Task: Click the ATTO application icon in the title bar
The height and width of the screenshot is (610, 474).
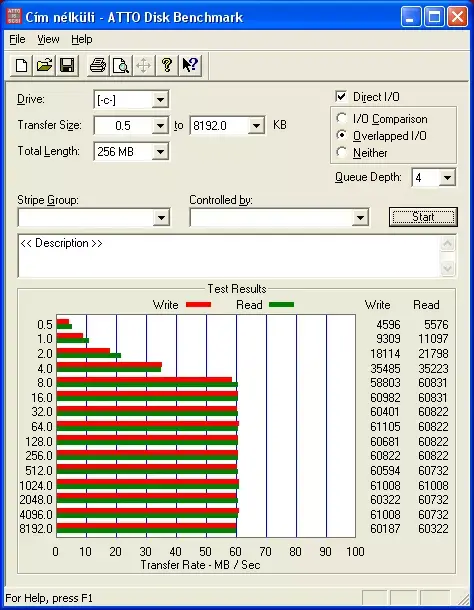Action: click(14, 16)
